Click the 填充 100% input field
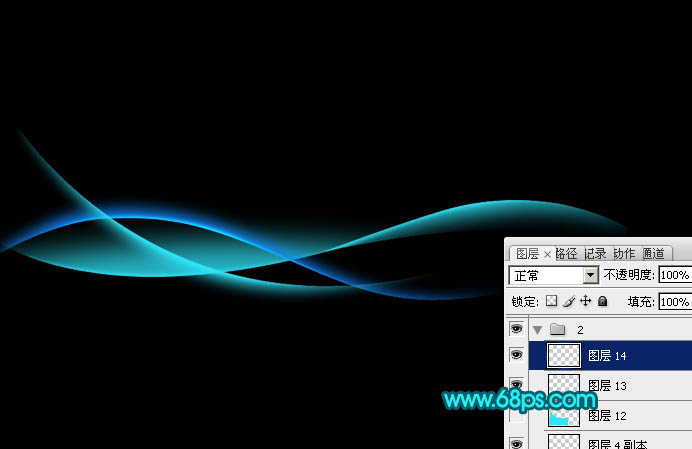Image resolution: width=692 pixels, height=449 pixels. [675, 302]
